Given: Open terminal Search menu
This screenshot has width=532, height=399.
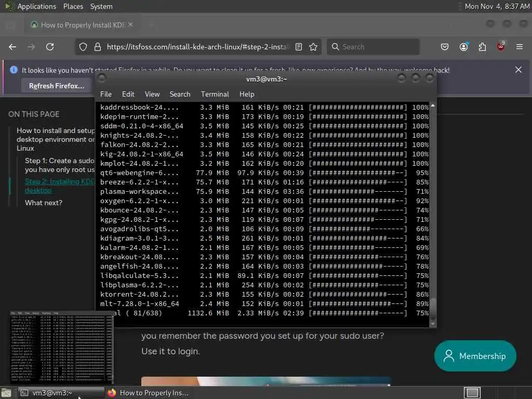Looking at the screenshot, I should click(x=180, y=95).
